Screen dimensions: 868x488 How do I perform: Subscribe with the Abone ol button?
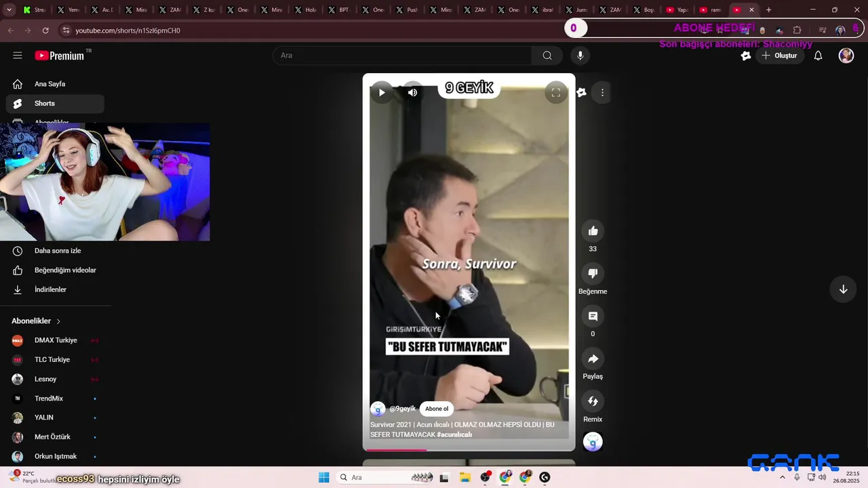[x=437, y=409]
